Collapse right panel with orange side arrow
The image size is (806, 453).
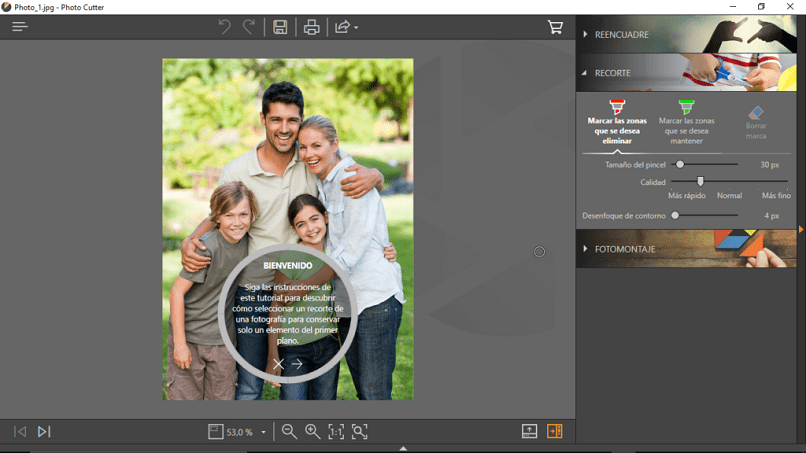[801, 229]
